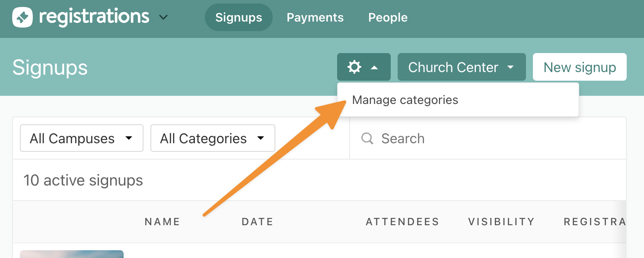Open the All Campuses filter
644x258 pixels.
82,138
